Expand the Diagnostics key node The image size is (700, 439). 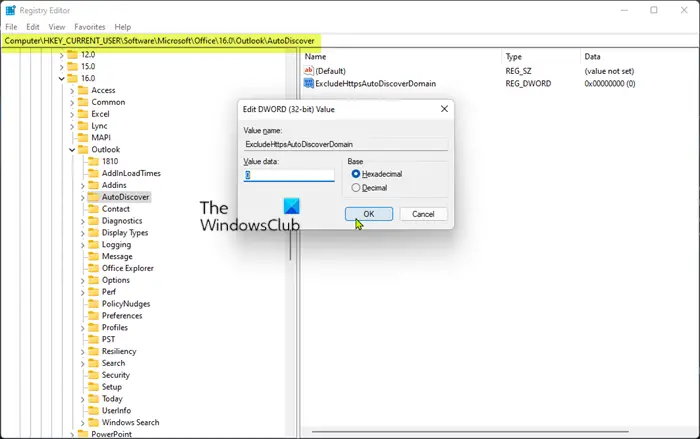click(x=83, y=221)
